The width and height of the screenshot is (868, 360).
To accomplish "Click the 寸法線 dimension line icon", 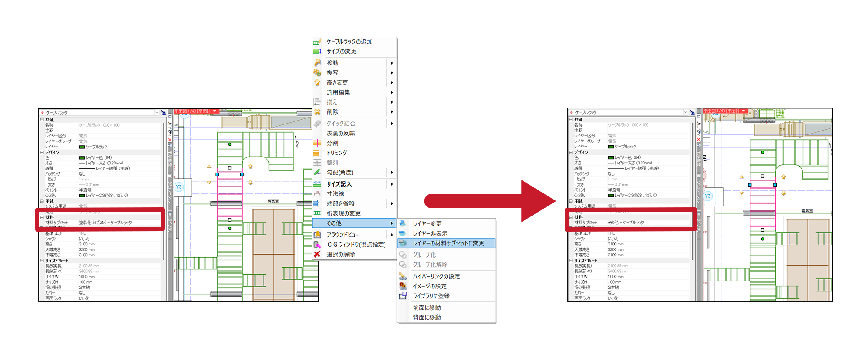I will 317,194.
